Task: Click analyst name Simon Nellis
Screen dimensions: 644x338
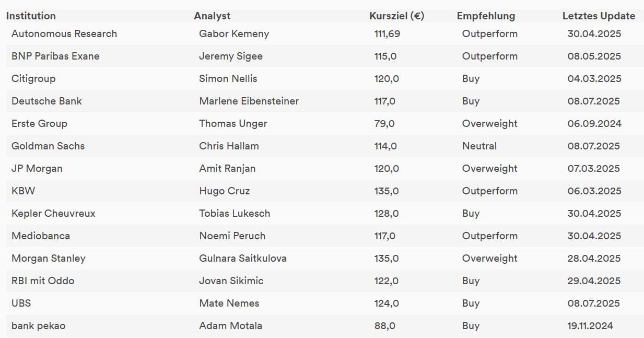Action: pyautogui.click(x=228, y=78)
